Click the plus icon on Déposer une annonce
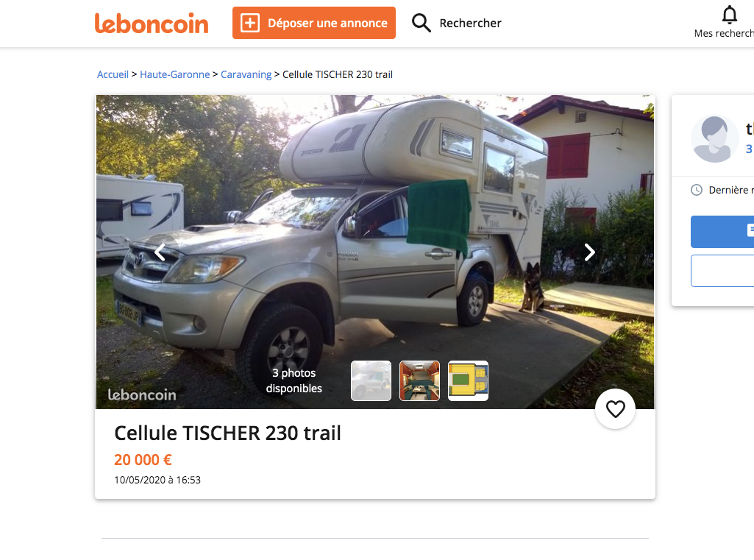Image resolution: width=754 pixels, height=560 pixels. pyautogui.click(x=250, y=23)
